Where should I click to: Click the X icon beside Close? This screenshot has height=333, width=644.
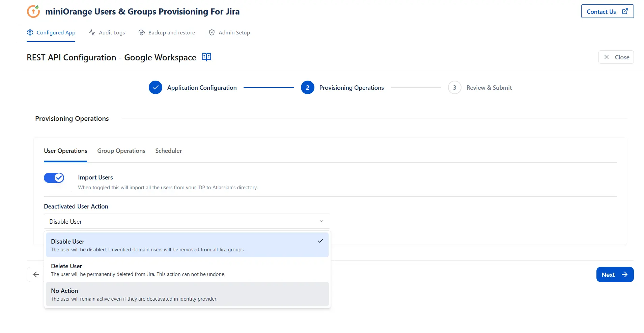pyautogui.click(x=607, y=57)
